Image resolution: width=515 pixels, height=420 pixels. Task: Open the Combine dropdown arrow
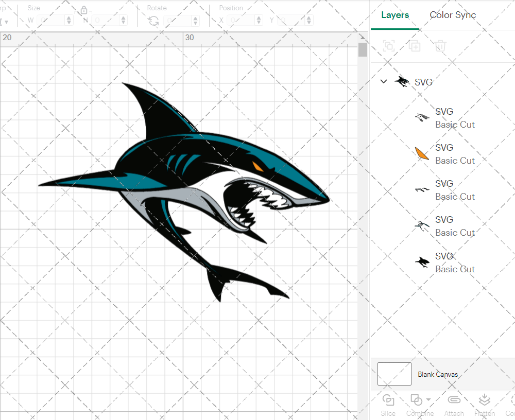point(428,399)
